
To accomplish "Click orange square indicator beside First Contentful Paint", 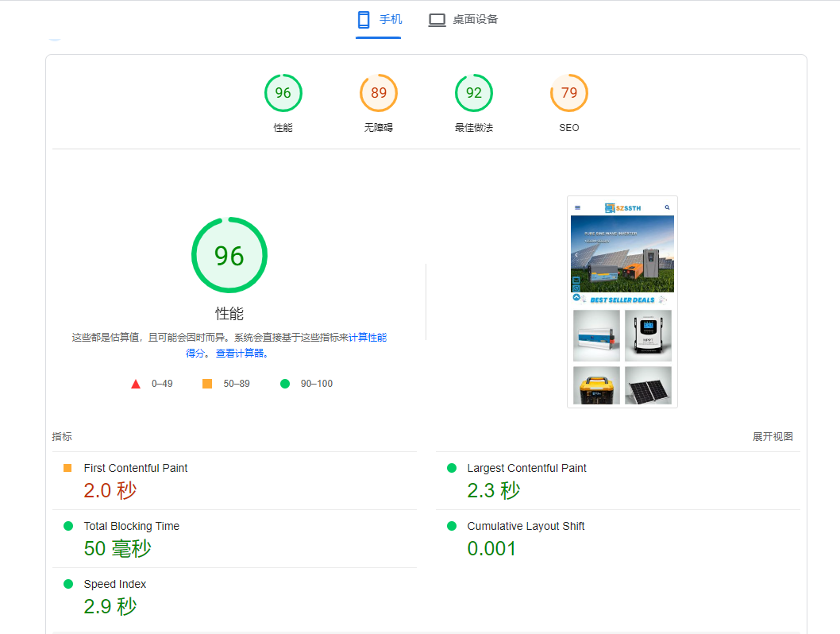I will coord(70,468).
